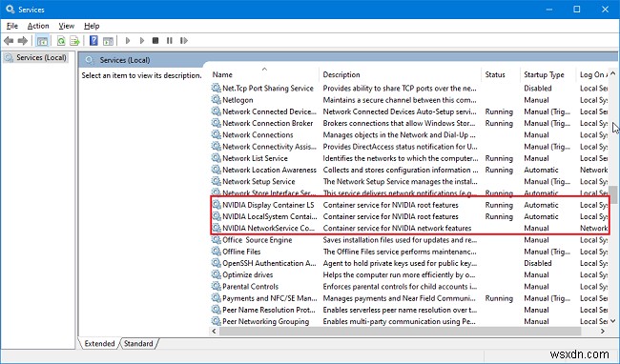Click the Forward arrow toolbar icon
The width and height of the screenshot is (620, 364).
(23, 40)
